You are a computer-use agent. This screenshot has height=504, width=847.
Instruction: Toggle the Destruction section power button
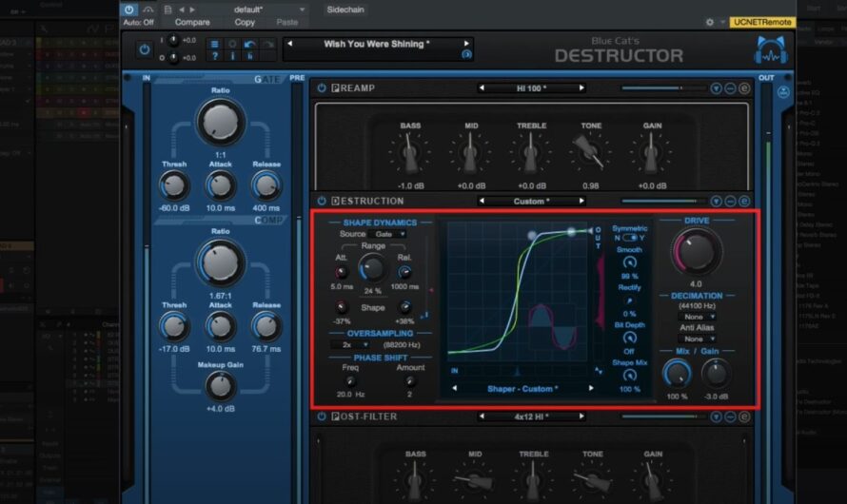(322, 201)
